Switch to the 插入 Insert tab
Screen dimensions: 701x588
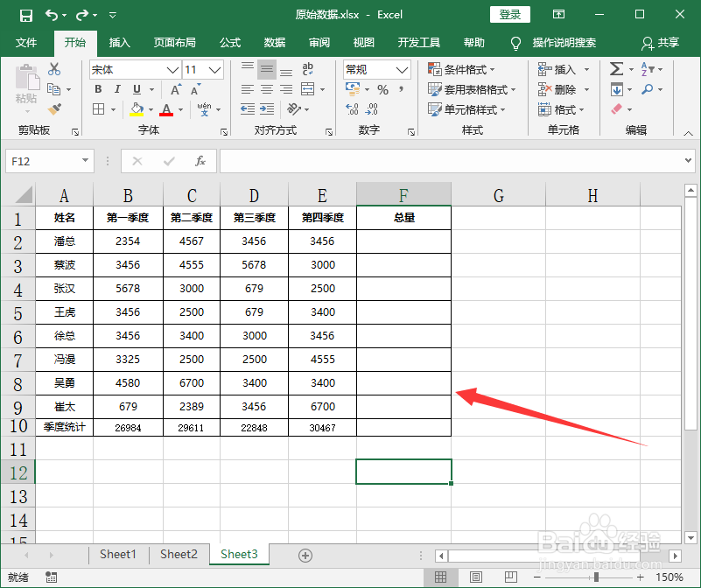coord(119,43)
